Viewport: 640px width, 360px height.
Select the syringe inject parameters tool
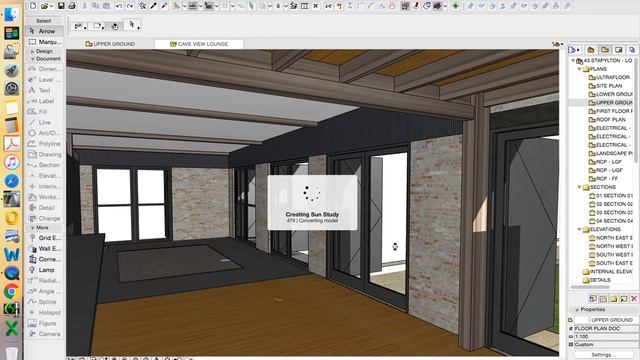coord(164,6)
